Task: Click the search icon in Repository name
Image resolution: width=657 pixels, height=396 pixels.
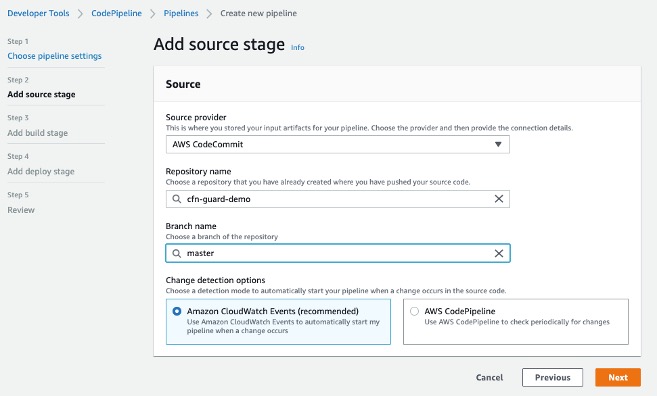Action: click(177, 199)
